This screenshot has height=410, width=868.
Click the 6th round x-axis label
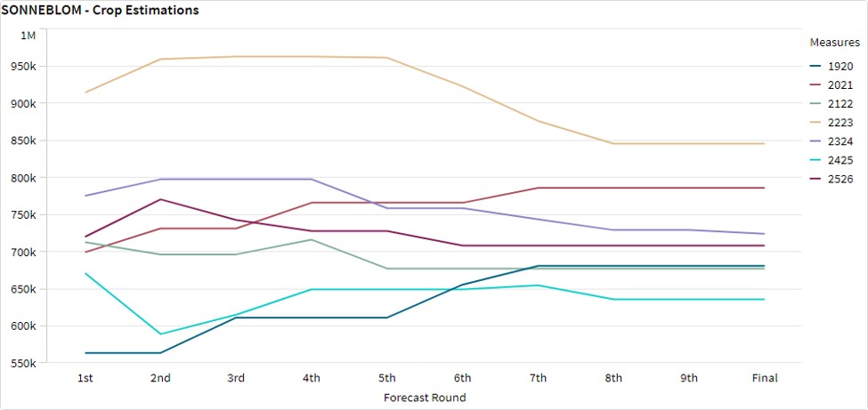tap(463, 378)
